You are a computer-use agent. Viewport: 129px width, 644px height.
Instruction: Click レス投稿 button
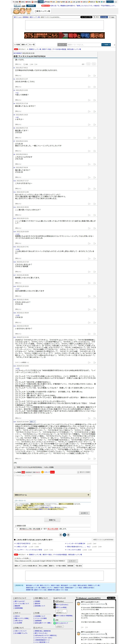pyautogui.click(x=17, y=45)
